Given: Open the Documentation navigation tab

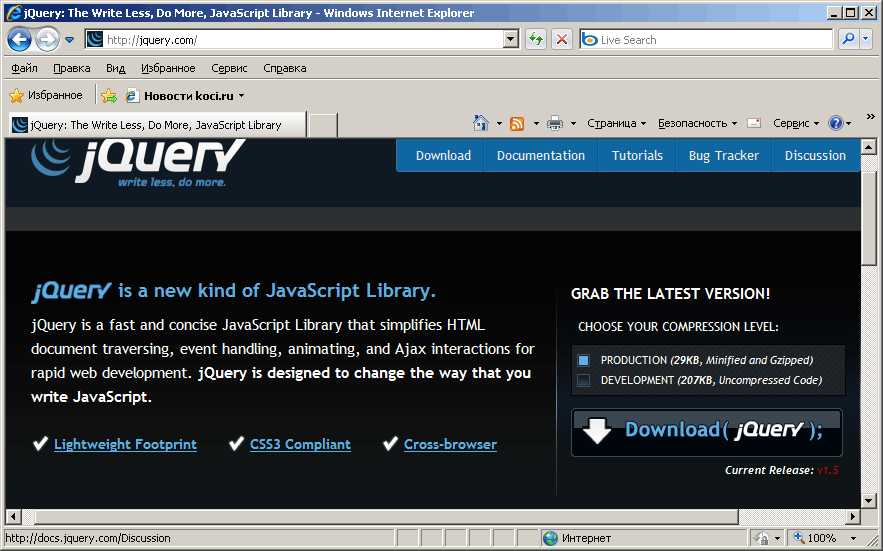Looking at the screenshot, I should pyautogui.click(x=541, y=155).
